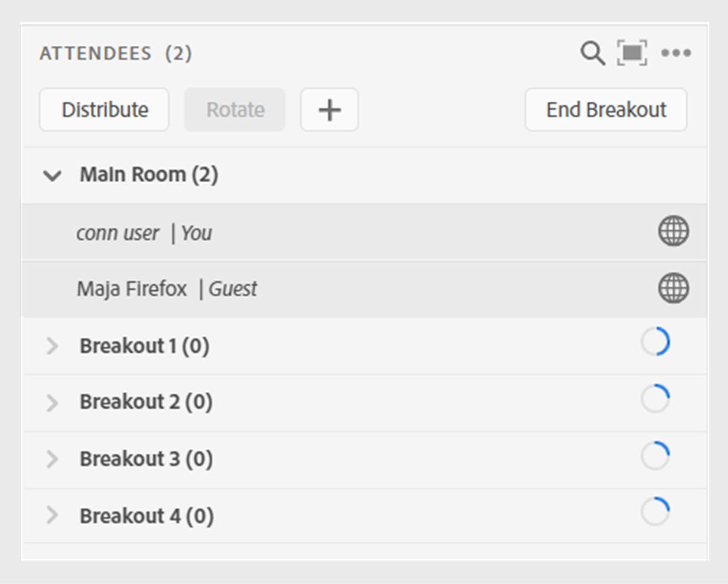Click End Breakout
The height and width of the screenshot is (584, 728).
coord(606,110)
